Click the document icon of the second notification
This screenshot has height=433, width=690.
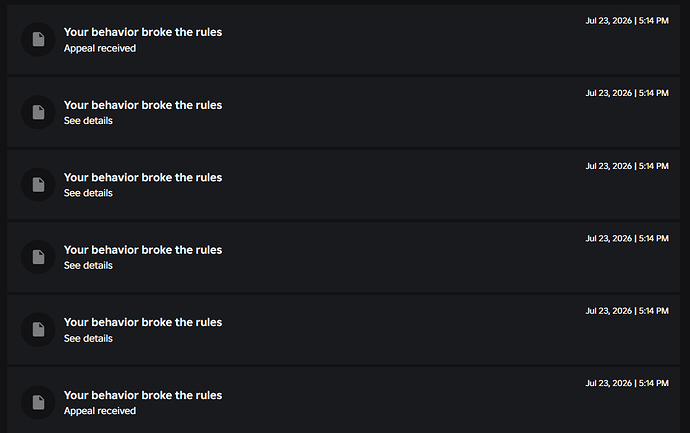point(38,112)
